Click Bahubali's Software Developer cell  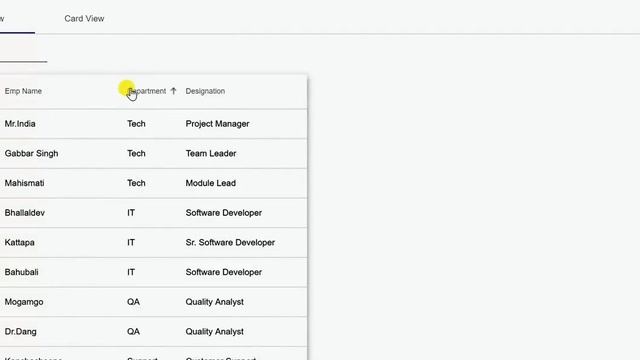coord(224,272)
